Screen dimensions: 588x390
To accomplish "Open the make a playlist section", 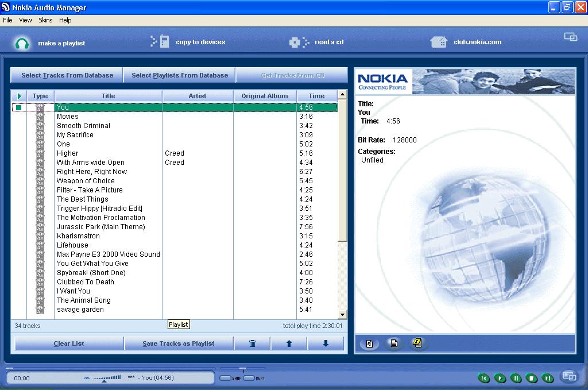I will 61,43.
